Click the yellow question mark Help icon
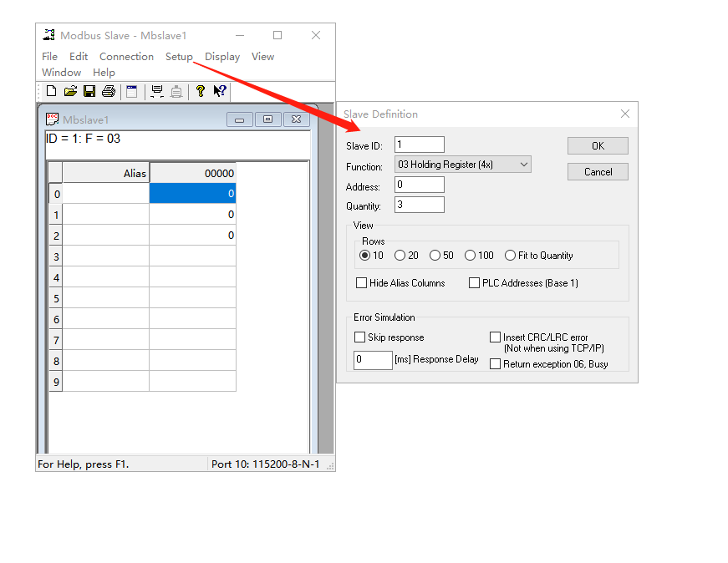Screen dimensions: 728x563 click(201, 91)
